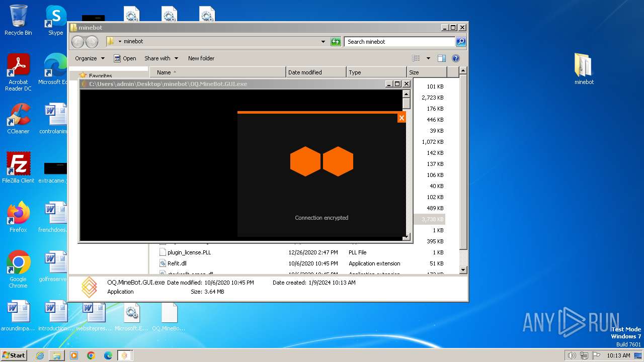
Task: Click the Search minebot field
Action: coord(400,42)
